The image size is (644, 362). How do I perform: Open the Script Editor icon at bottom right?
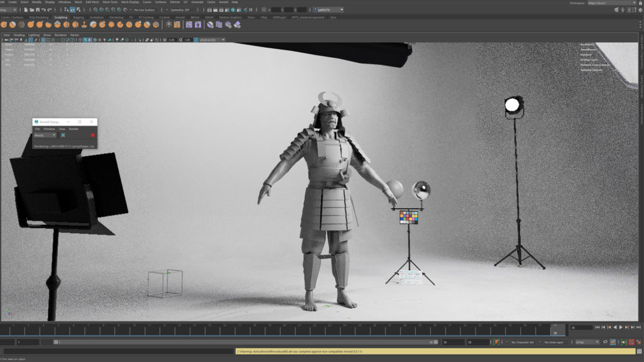[x=639, y=343]
